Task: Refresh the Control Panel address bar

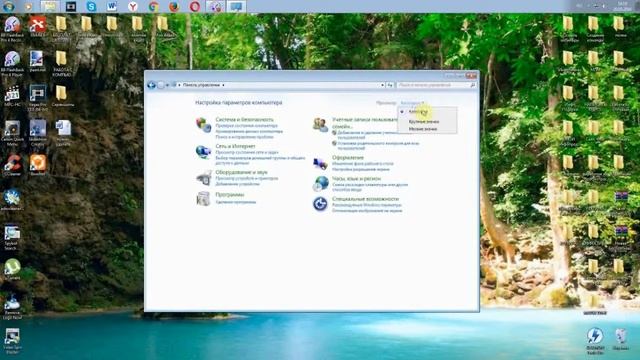Action: coord(390,85)
